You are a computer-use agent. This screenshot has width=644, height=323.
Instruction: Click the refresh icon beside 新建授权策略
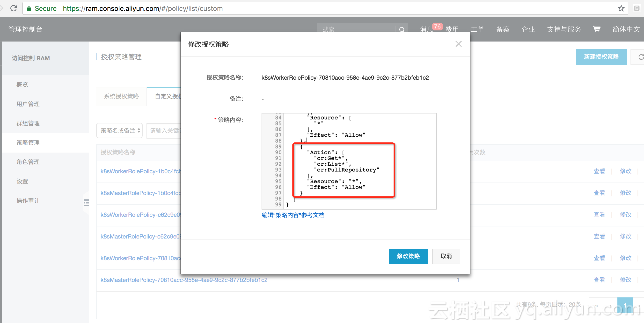641,57
